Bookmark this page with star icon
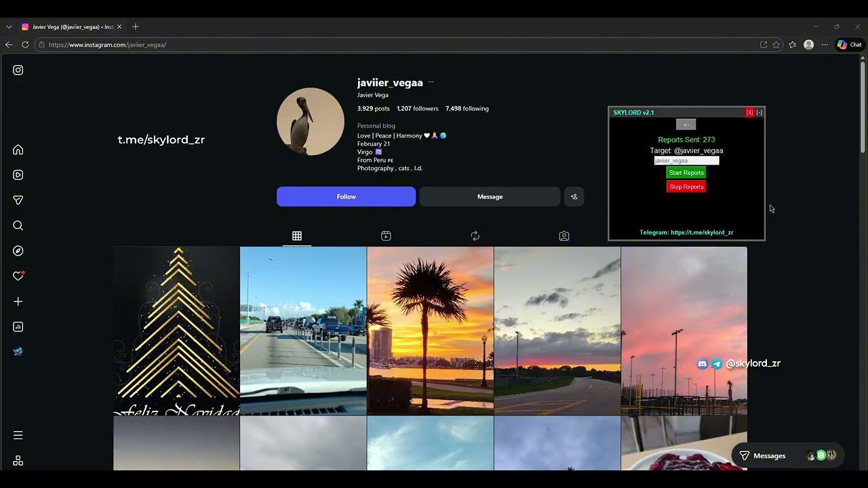Screen dimensions: 868x488 point(776,45)
